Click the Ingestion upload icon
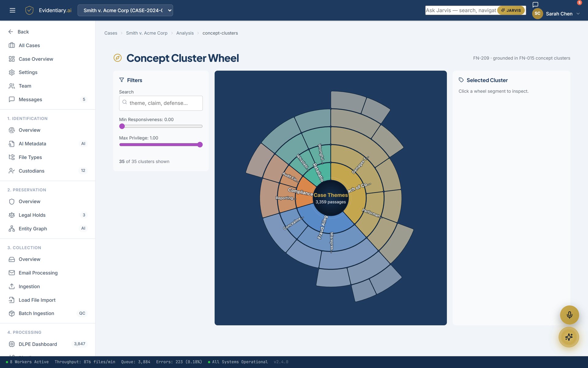 click(12, 286)
